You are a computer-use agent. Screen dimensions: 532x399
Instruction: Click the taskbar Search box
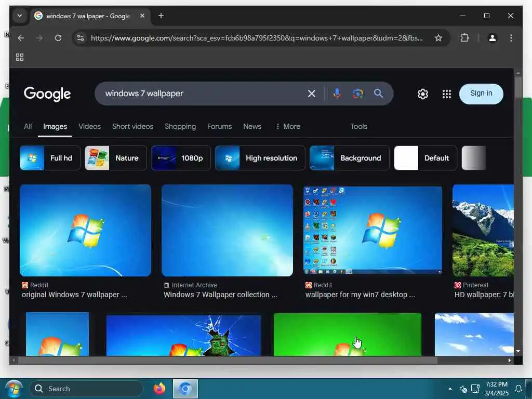[86, 389]
